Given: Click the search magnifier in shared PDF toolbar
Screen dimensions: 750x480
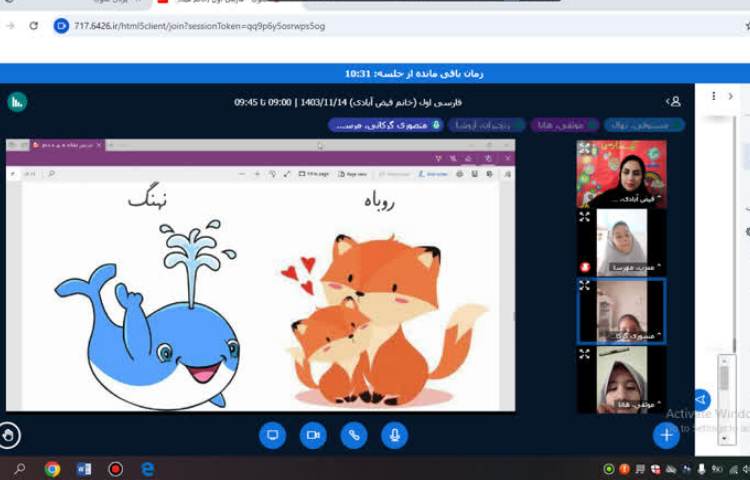Looking at the screenshot, I should tap(51, 174).
